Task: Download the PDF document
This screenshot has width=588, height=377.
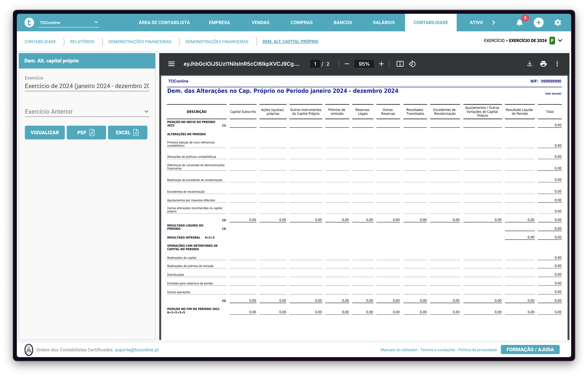Action: pyautogui.click(x=530, y=64)
